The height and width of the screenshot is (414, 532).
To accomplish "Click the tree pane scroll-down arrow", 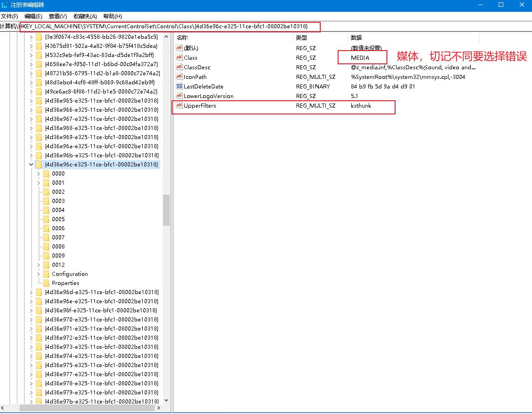I will (166, 400).
